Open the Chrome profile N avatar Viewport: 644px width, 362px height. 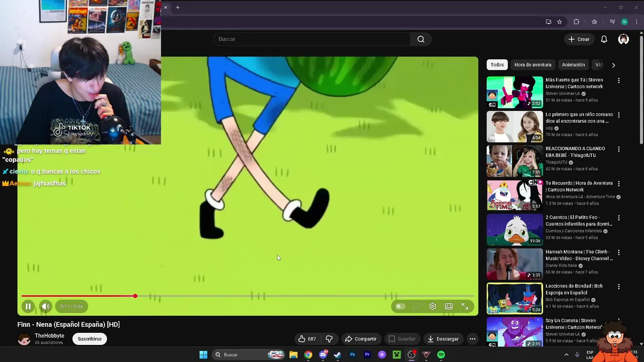click(624, 22)
